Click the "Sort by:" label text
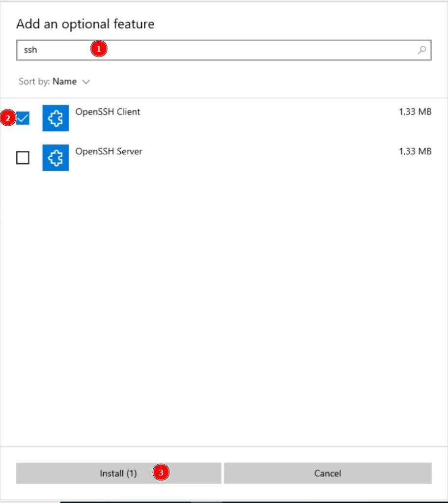This screenshot has width=448, height=503. [34, 82]
